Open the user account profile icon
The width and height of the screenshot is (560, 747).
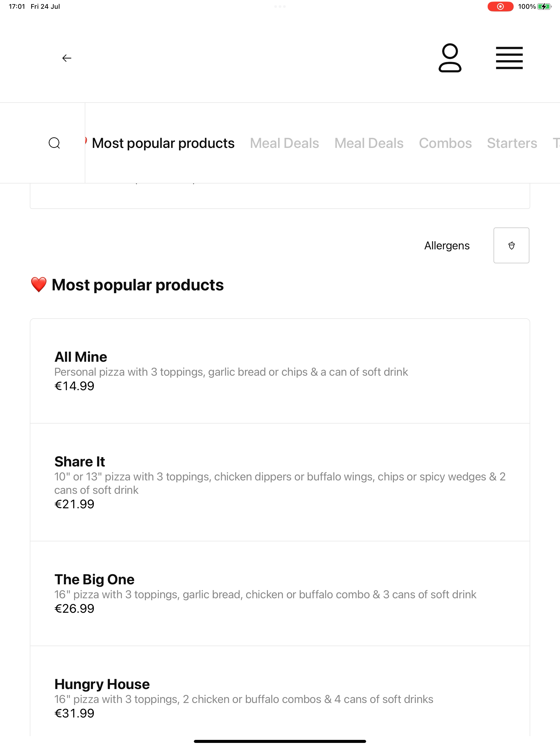click(450, 58)
